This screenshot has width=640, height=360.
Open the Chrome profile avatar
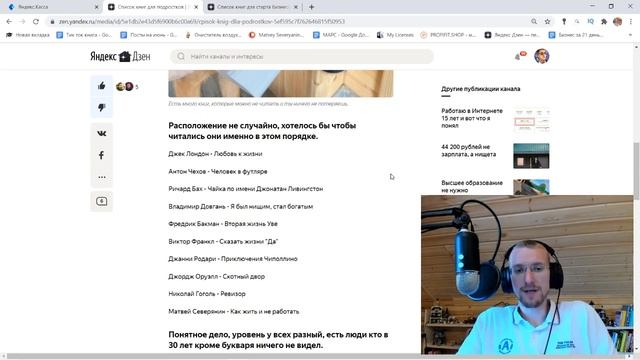point(618,21)
